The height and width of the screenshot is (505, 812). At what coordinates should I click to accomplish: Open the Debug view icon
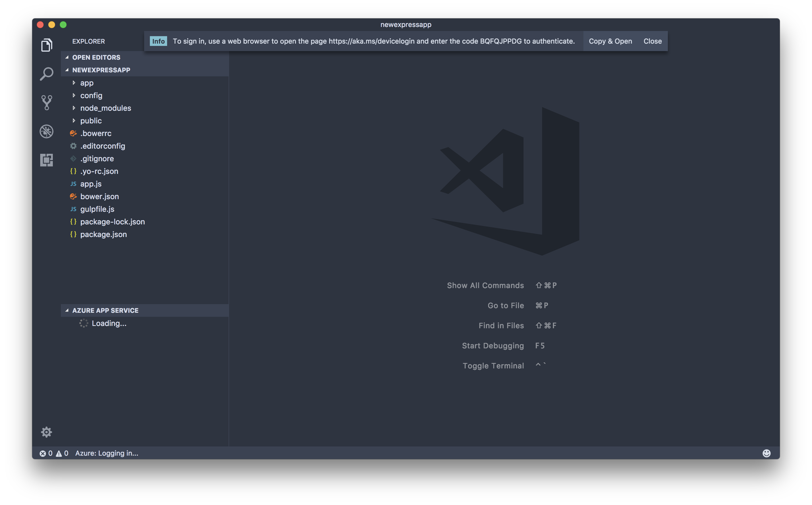point(47,131)
